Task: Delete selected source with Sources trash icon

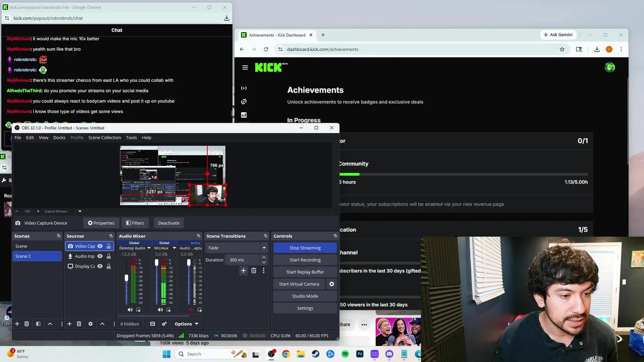Action: pos(79,324)
